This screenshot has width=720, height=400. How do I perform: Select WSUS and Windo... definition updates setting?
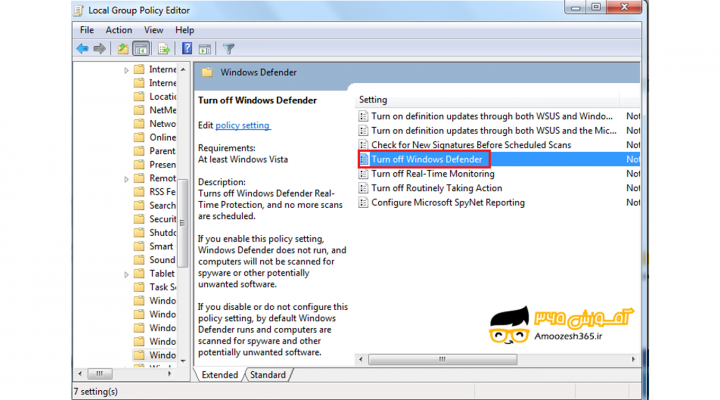point(492,116)
